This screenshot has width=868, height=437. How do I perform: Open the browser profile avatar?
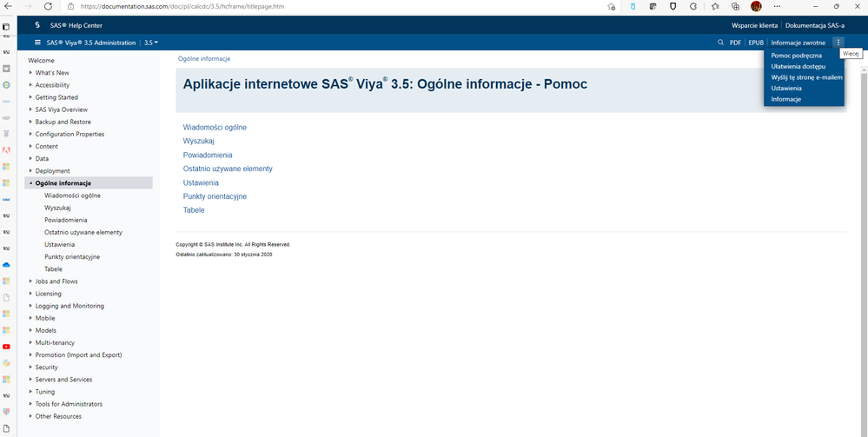[756, 6]
